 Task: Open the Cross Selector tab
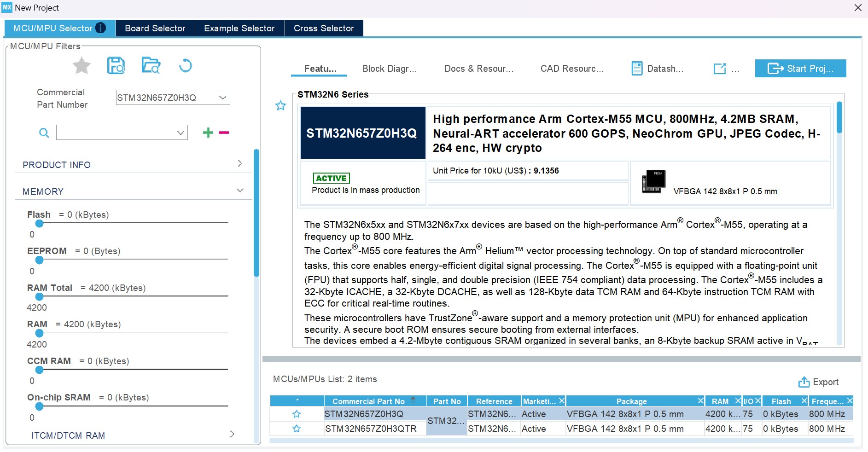[324, 28]
